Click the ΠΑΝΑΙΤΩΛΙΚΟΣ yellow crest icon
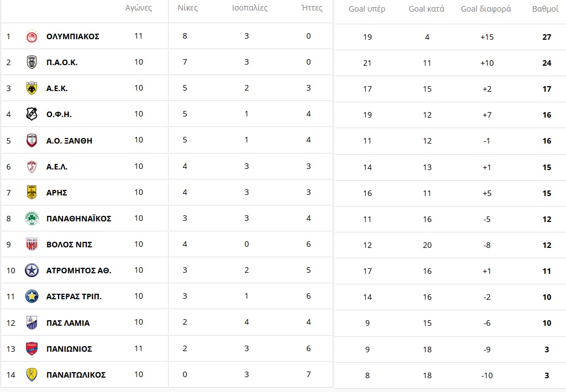 coord(32,375)
